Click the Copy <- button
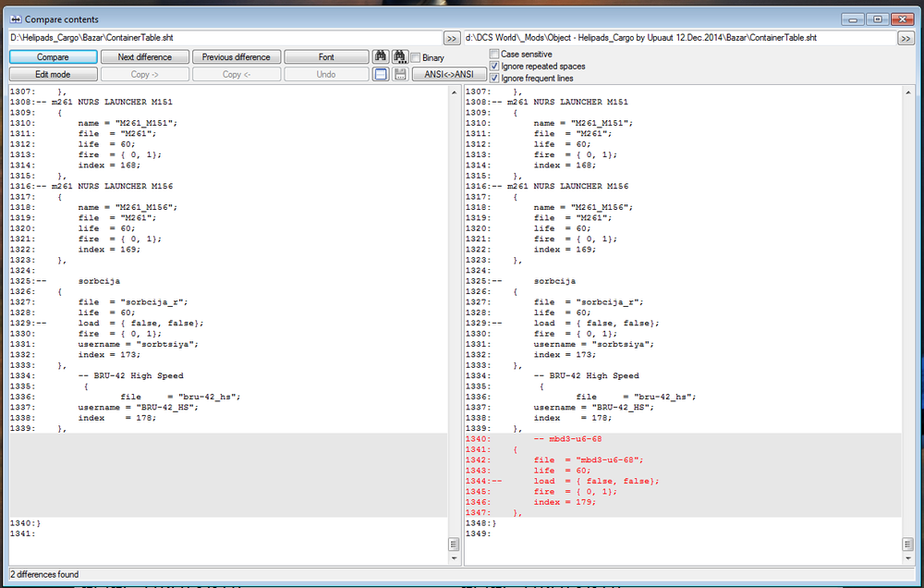The height and width of the screenshot is (588, 924). click(x=237, y=74)
